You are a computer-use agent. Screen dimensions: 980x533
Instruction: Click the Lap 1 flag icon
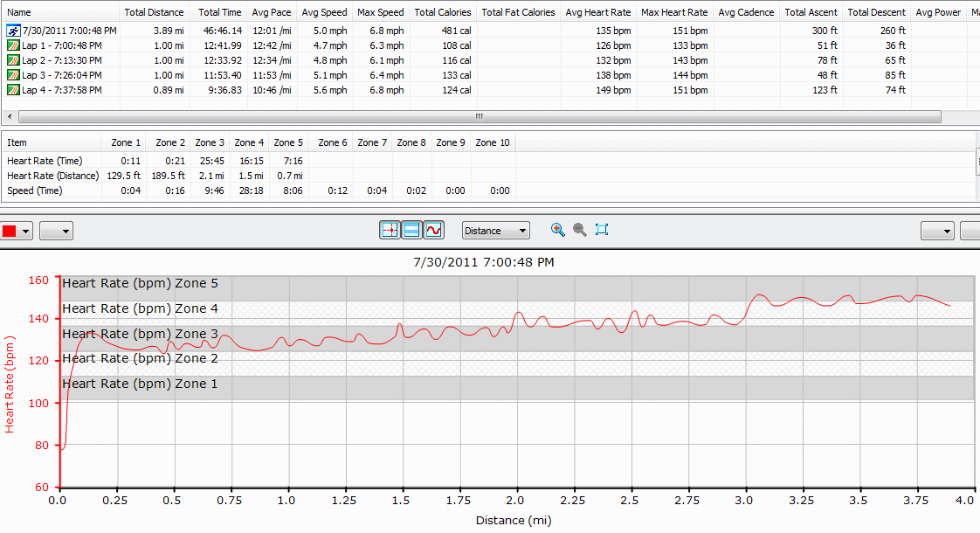pyautogui.click(x=13, y=45)
